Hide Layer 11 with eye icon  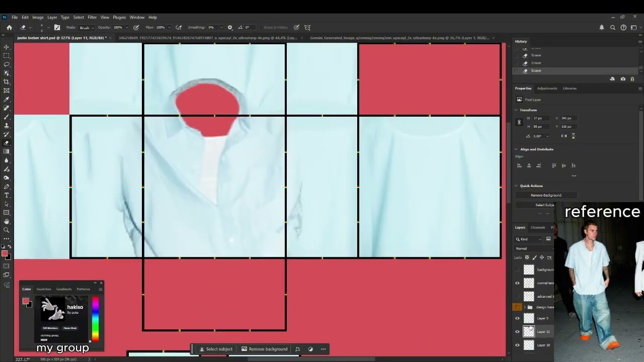(517, 332)
